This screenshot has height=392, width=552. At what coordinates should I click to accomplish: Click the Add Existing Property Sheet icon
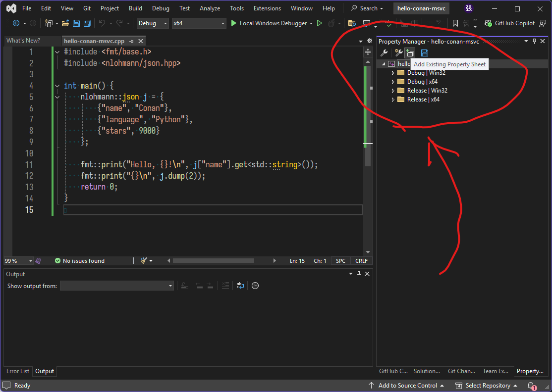click(409, 53)
